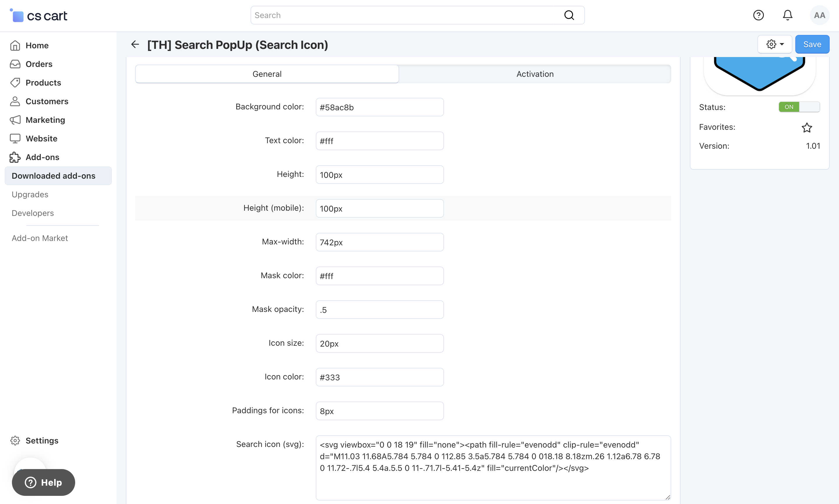Open notifications bell icon

[787, 15]
